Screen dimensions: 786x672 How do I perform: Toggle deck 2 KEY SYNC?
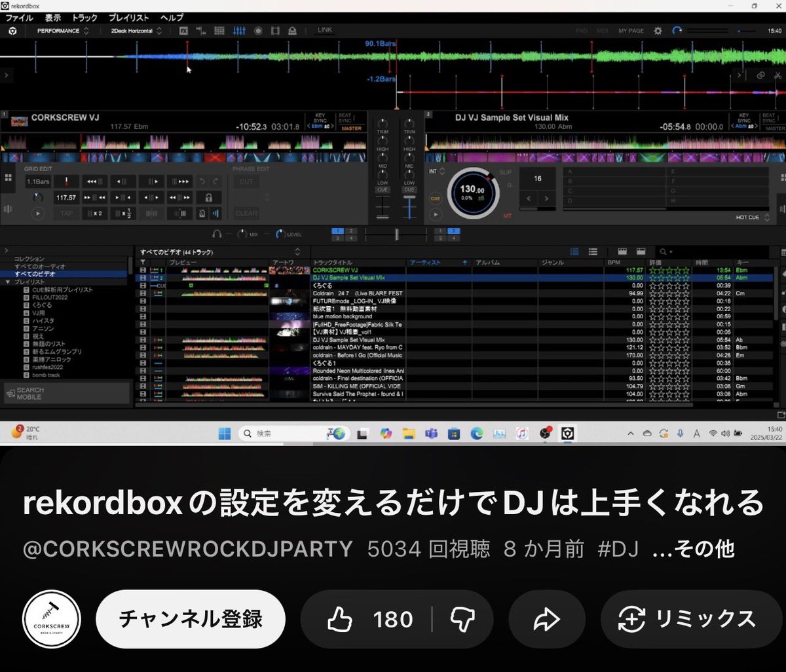pyautogui.click(x=744, y=119)
